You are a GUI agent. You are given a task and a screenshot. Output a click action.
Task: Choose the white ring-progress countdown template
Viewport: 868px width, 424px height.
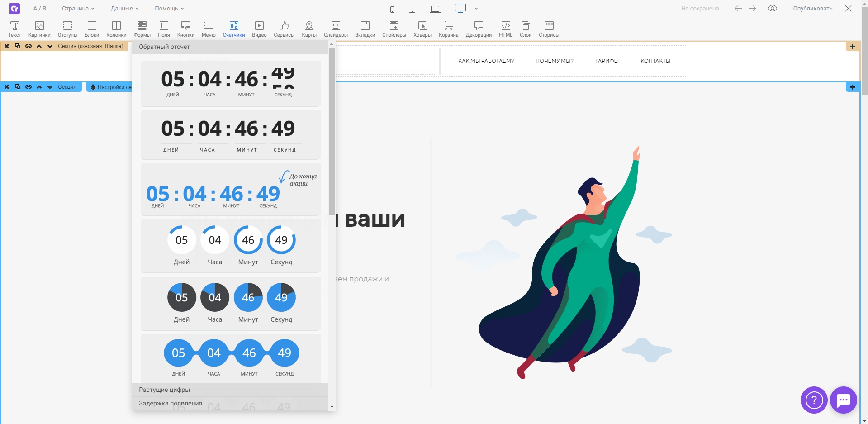click(x=231, y=246)
